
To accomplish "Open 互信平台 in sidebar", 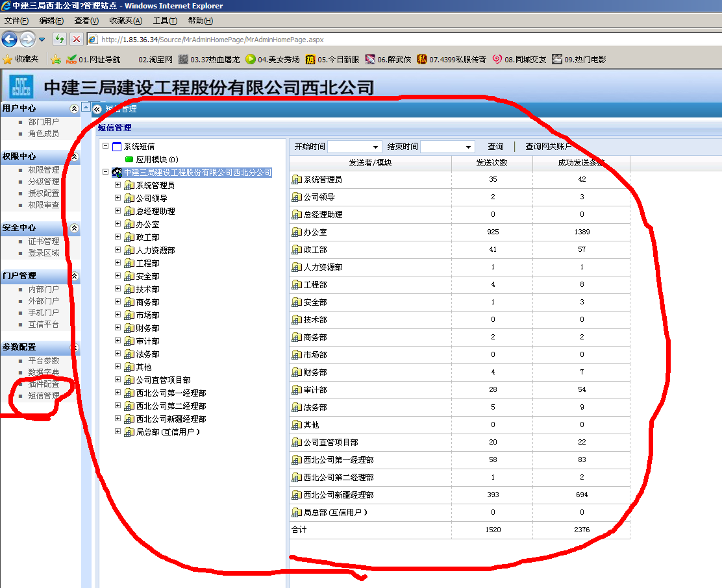I will click(44, 325).
